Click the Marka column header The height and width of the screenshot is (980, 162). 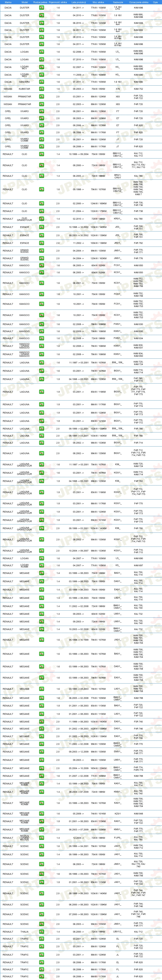click(x=8, y=2)
